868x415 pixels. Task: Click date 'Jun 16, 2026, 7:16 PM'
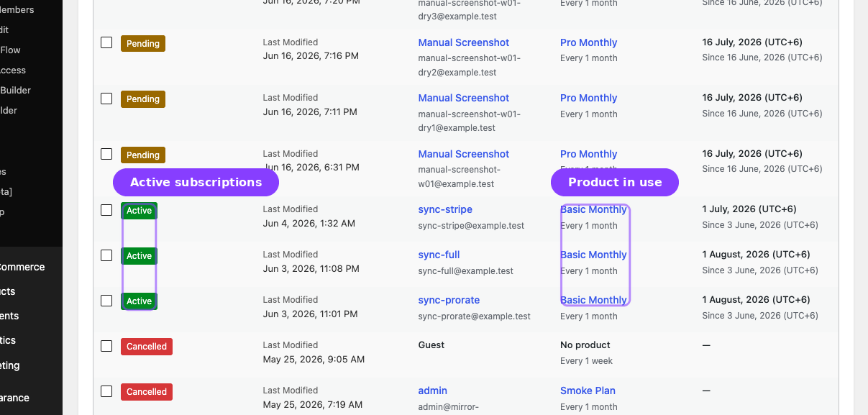pyautogui.click(x=311, y=56)
